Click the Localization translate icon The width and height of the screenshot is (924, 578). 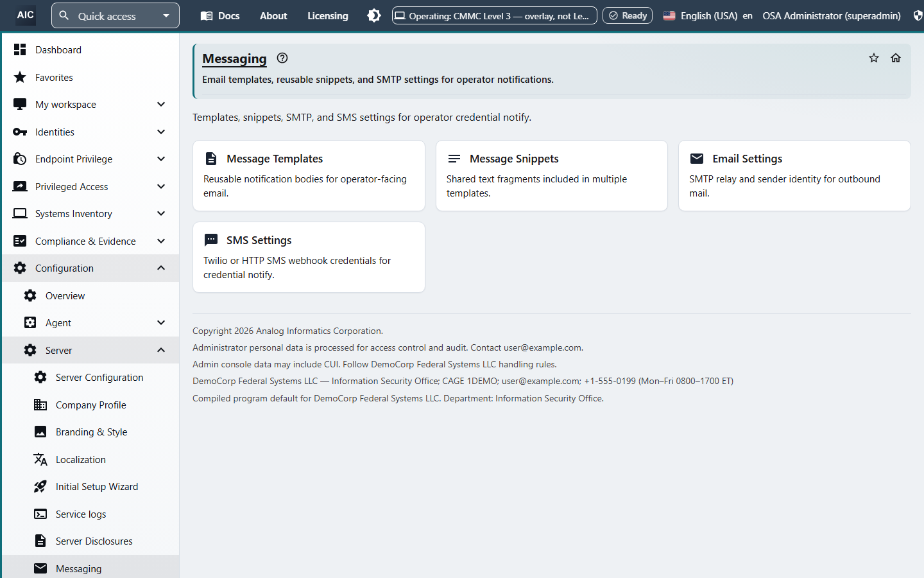click(x=40, y=459)
